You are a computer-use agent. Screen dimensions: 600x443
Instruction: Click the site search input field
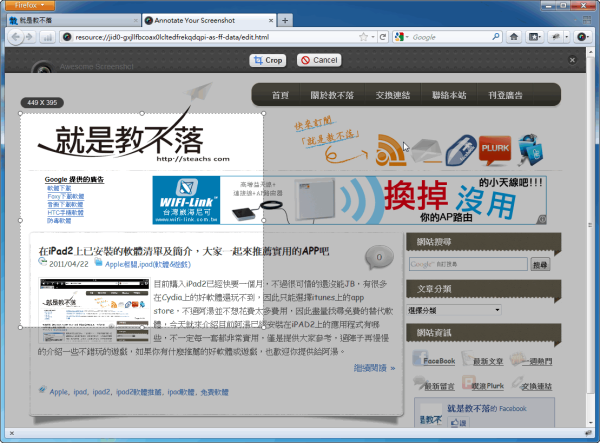(468, 264)
